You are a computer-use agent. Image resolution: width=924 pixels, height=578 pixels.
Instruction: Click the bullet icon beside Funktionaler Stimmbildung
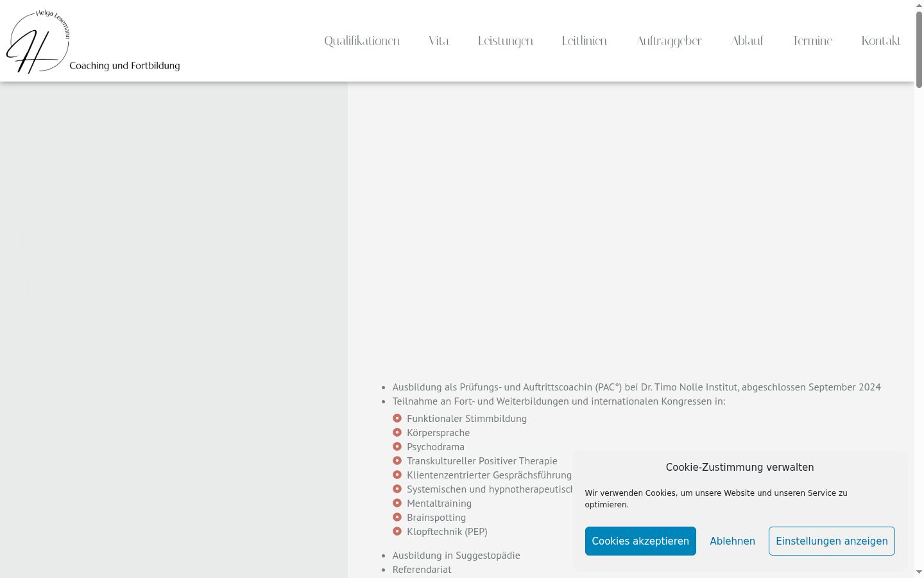(397, 418)
